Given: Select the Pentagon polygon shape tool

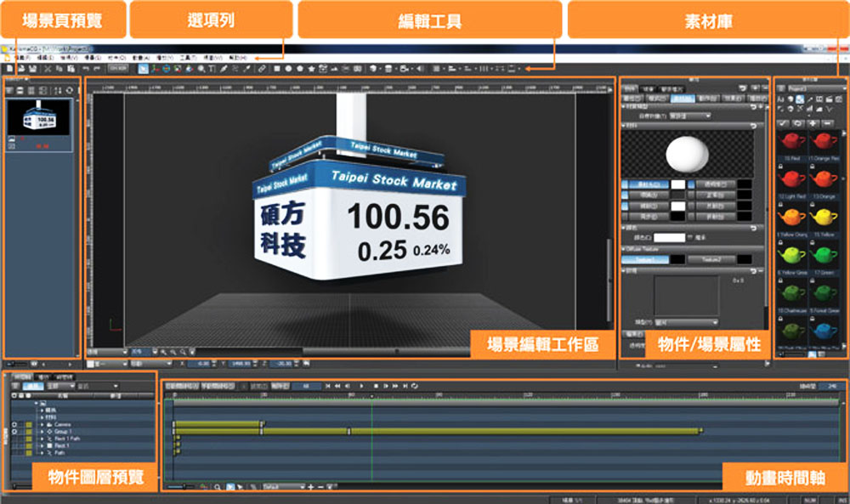Looking at the screenshot, I should tap(300, 69).
